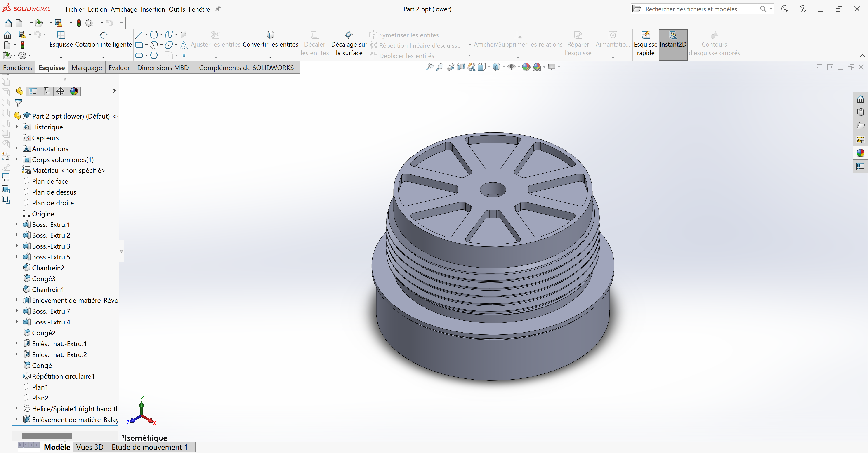Select the Circle sketch tool

(x=154, y=34)
